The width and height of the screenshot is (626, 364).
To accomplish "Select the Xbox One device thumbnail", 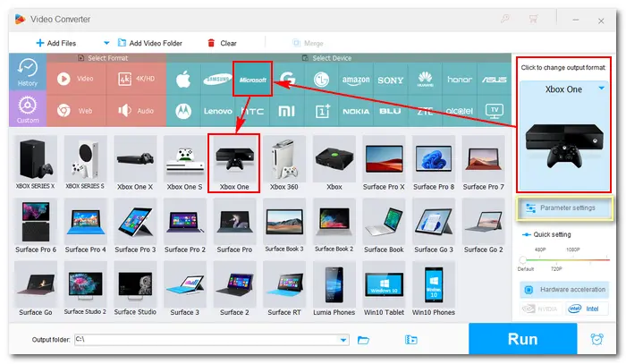I will (234, 164).
